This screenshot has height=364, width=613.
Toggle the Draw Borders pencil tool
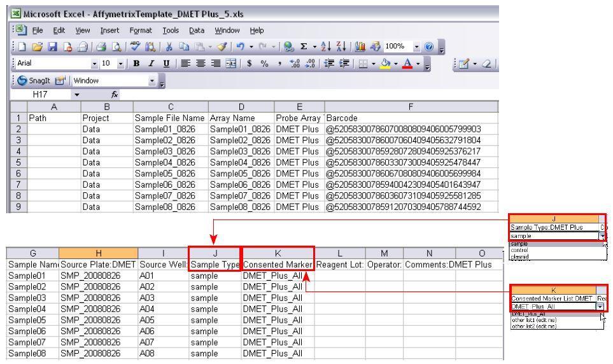(x=464, y=64)
